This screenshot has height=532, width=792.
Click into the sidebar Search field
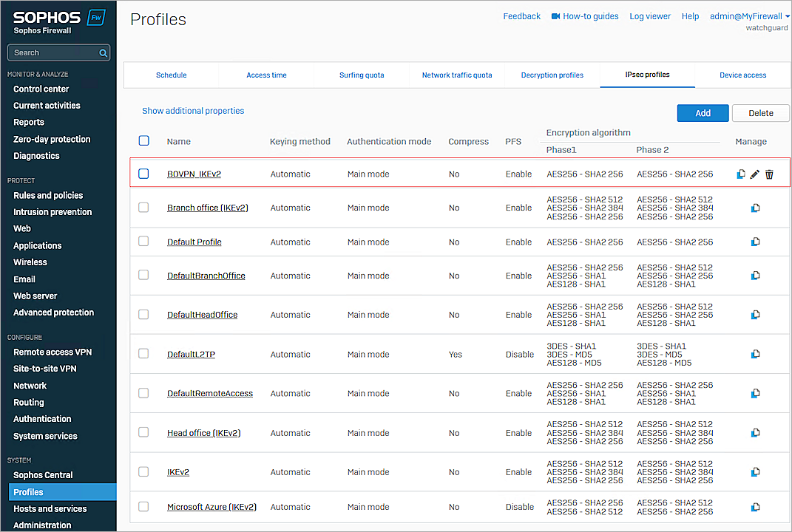pyautogui.click(x=53, y=53)
